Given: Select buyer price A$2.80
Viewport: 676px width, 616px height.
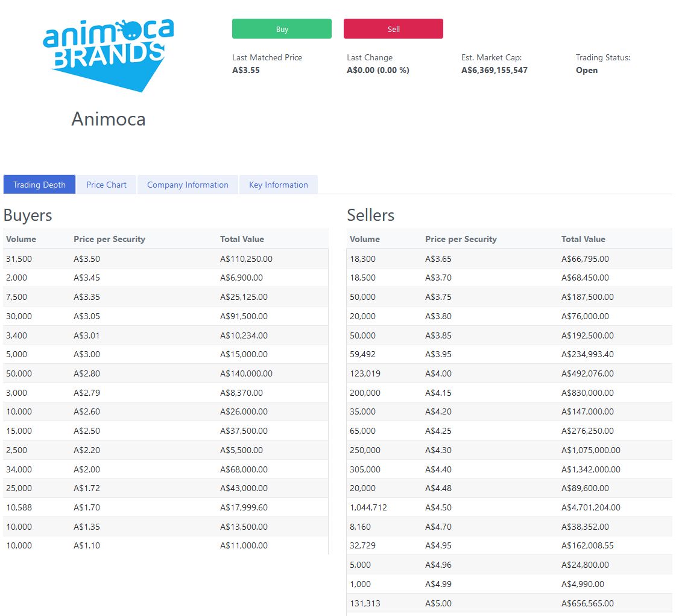Looking at the screenshot, I should (87, 373).
